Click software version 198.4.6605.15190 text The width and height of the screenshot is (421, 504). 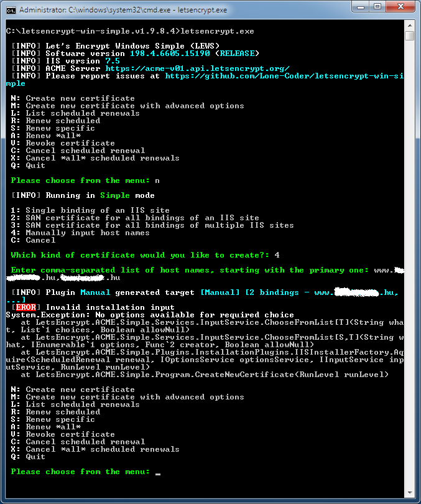point(170,54)
